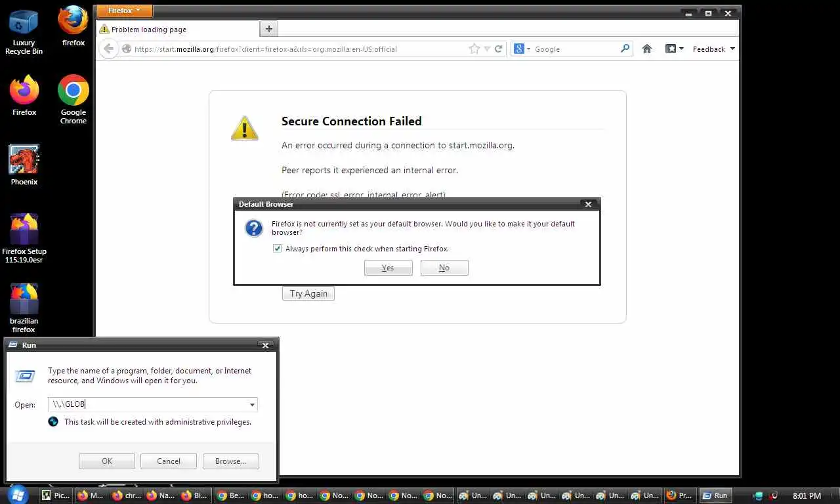Click the search magnifier in the Google box
Image resolution: width=840 pixels, height=504 pixels.
[625, 49]
